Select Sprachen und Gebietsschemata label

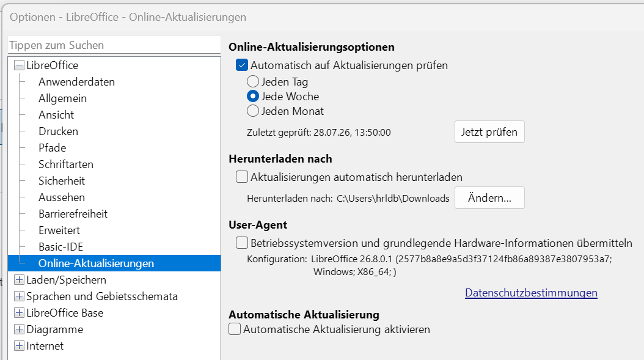point(102,296)
